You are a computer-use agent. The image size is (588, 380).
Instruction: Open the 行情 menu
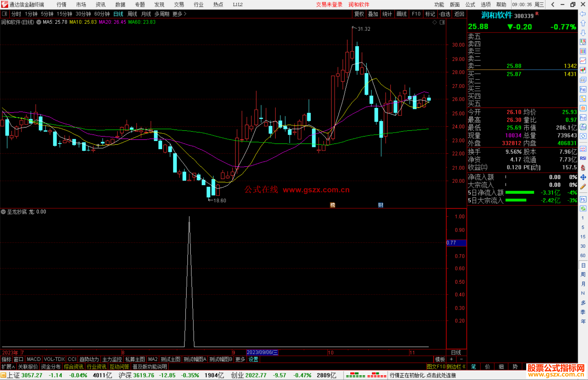click(x=61, y=5)
